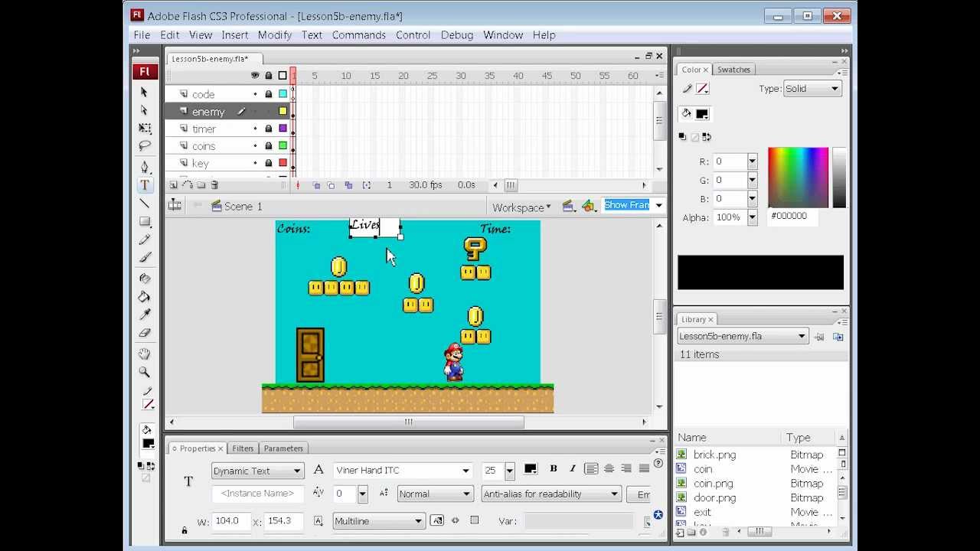Click the hex color value field
The width and height of the screenshot is (980, 551).
[x=793, y=217]
